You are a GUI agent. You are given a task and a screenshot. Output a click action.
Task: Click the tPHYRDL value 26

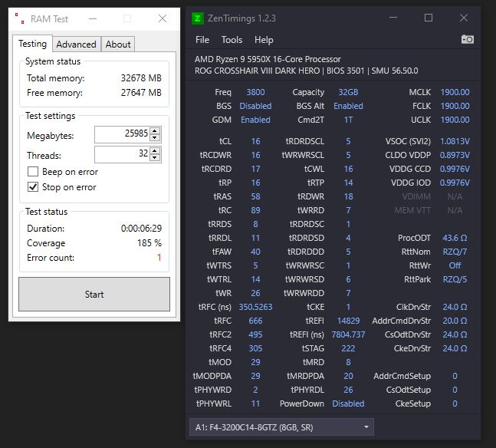point(348,390)
